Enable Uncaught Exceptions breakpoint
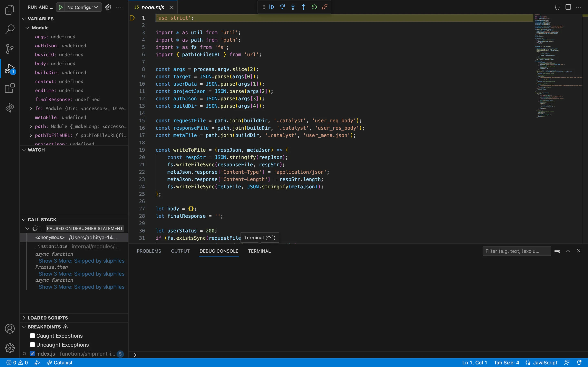The image size is (588, 367). [x=32, y=345]
